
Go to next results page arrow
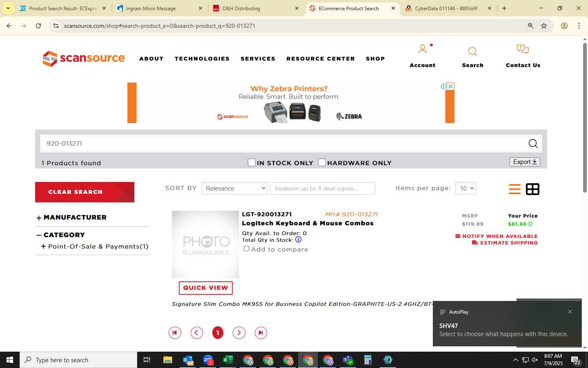pyautogui.click(x=239, y=333)
